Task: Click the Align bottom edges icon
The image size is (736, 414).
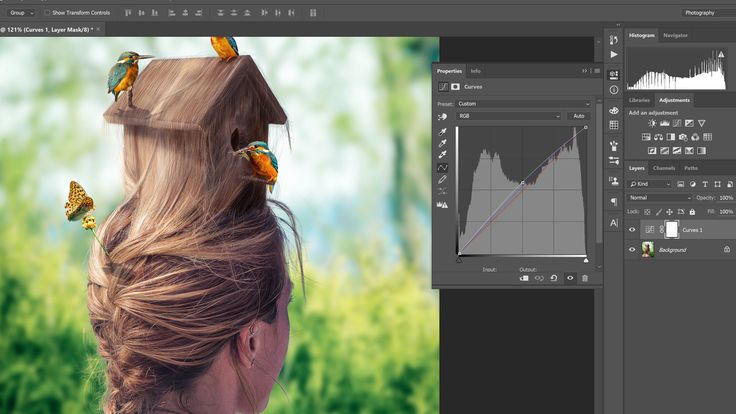Action: click(154, 13)
